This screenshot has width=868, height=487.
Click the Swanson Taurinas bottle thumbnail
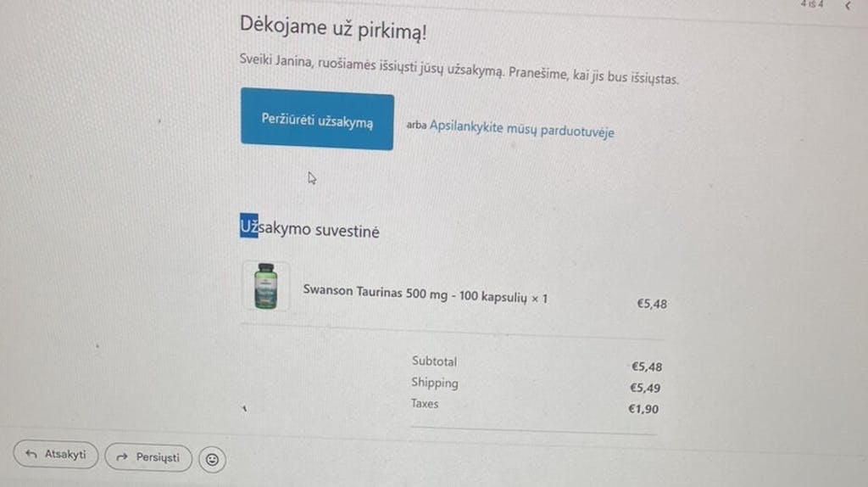pos(265,286)
